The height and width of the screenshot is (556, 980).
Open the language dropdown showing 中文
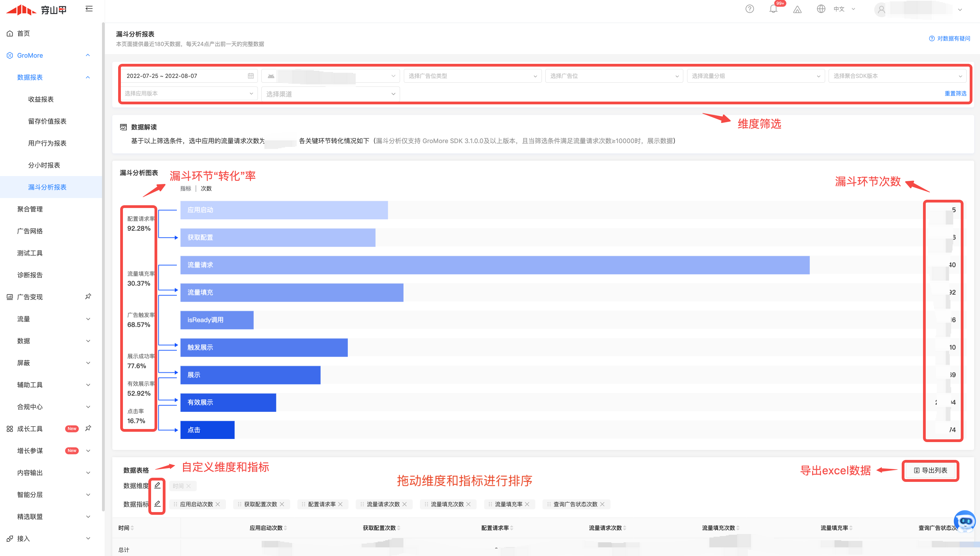click(x=844, y=9)
